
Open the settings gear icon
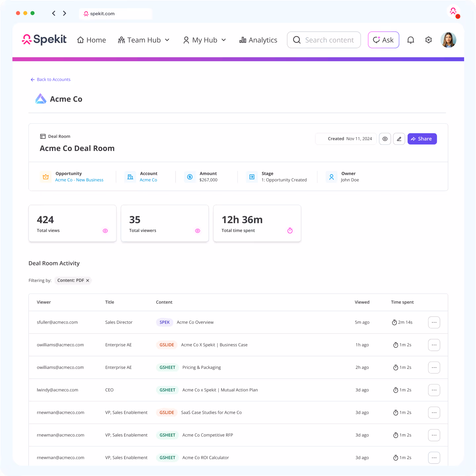428,40
